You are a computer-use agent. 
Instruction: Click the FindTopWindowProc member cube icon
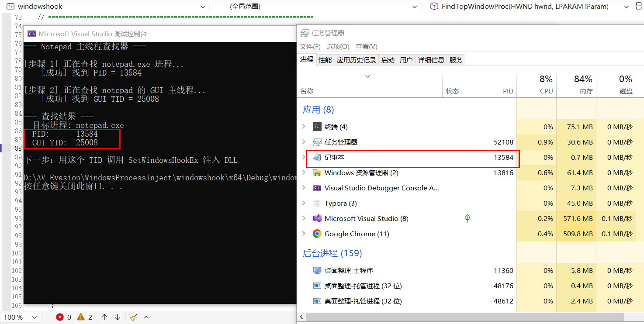point(434,7)
